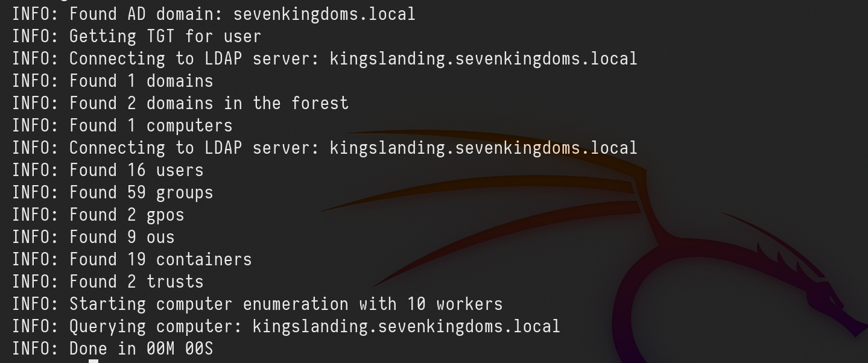Click the hostname in the "Querying computer" line

[406, 326]
